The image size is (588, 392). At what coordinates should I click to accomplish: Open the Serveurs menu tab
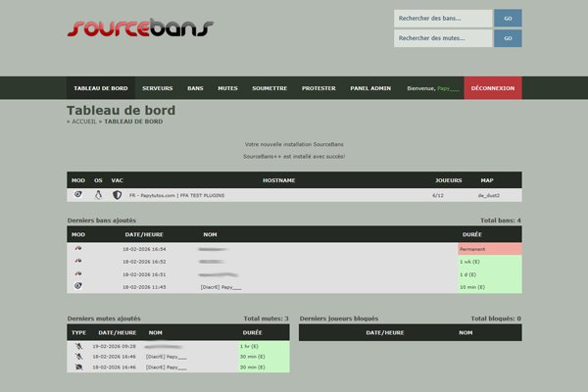click(x=157, y=88)
